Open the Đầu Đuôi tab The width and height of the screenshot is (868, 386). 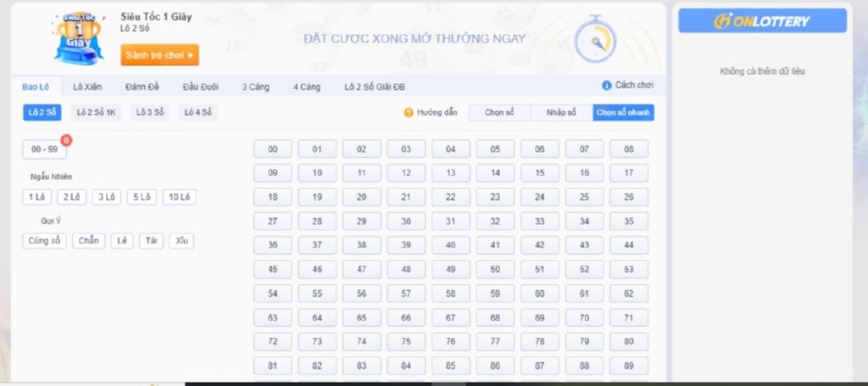click(200, 87)
